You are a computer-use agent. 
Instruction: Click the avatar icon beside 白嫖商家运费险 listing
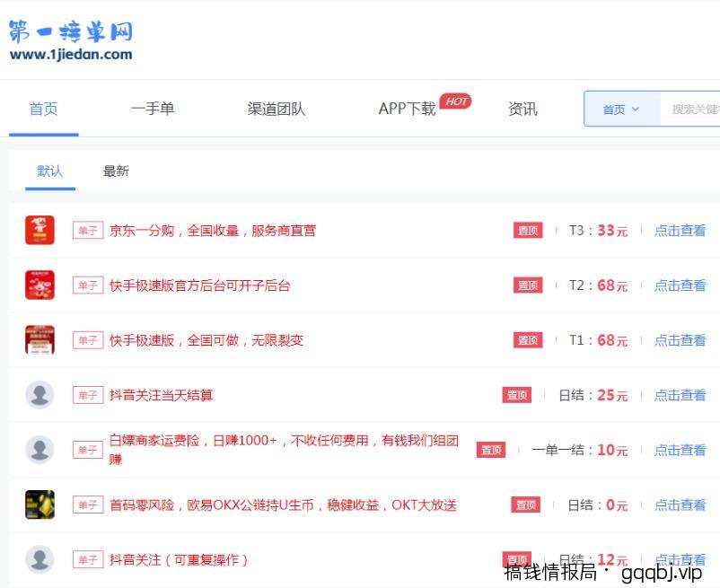40,449
